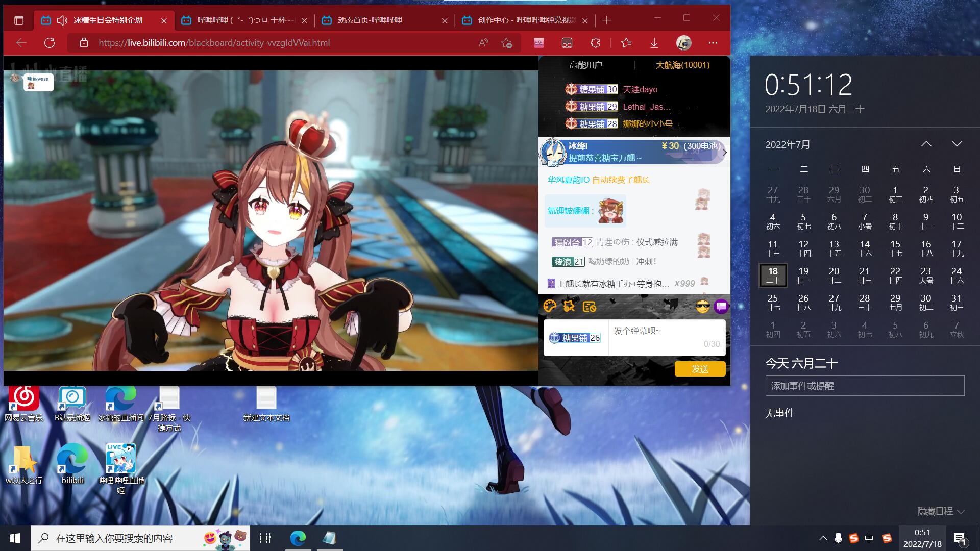Collapse agenda with 隐藏日程 chevron

pyautogui.click(x=961, y=511)
